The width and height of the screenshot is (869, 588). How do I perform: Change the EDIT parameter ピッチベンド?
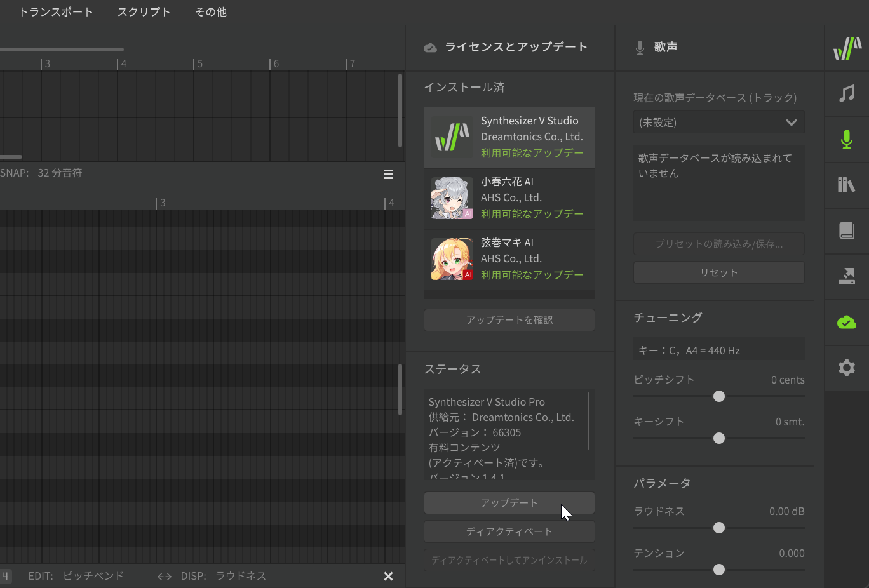[93, 576]
